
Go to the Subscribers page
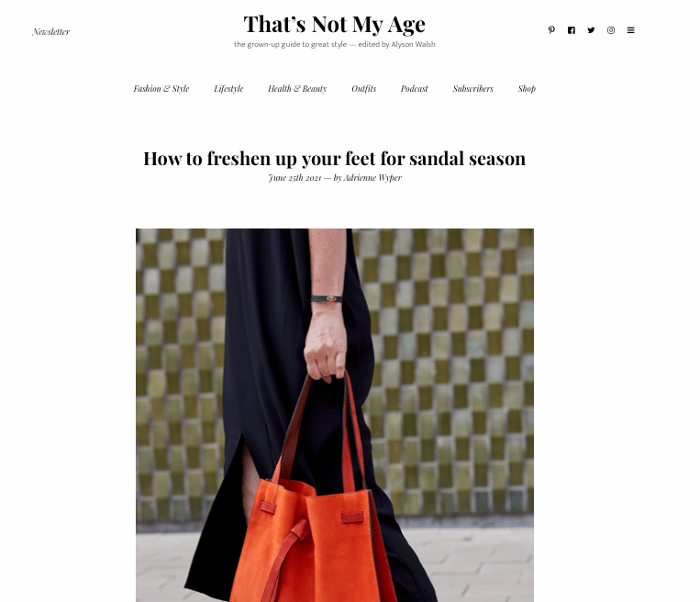[472, 88]
